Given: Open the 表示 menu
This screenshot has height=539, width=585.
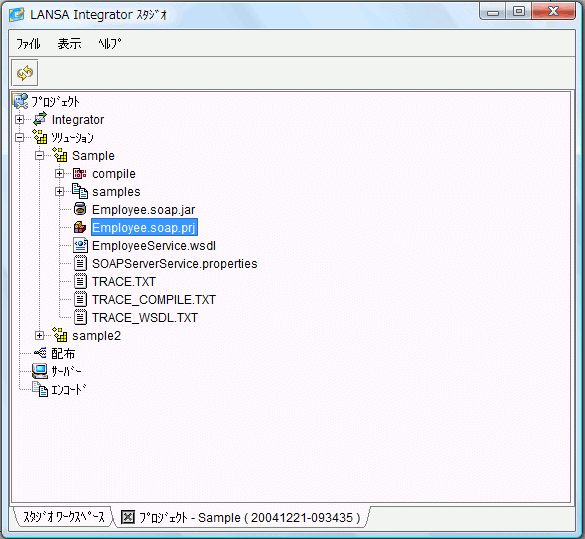Looking at the screenshot, I should (69, 44).
